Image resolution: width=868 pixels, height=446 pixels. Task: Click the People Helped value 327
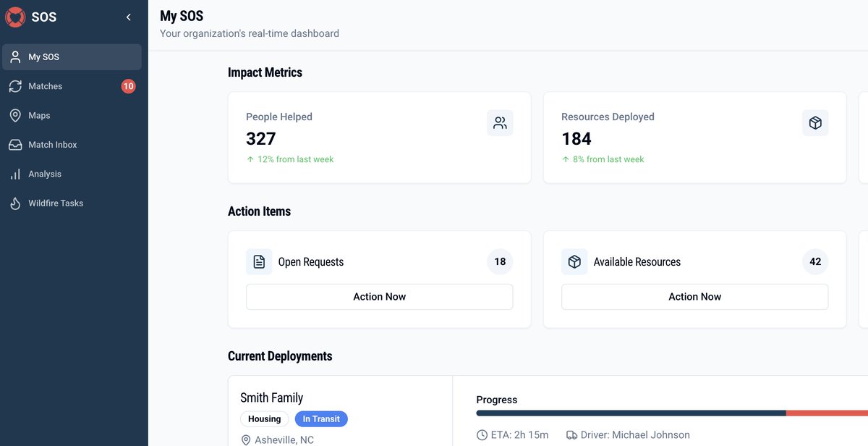pos(261,138)
